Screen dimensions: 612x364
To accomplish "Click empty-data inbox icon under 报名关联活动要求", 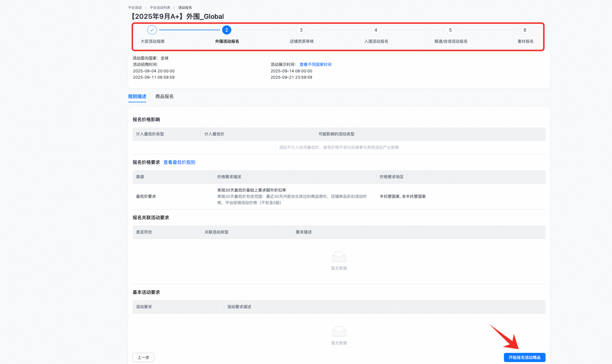I will (x=339, y=257).
